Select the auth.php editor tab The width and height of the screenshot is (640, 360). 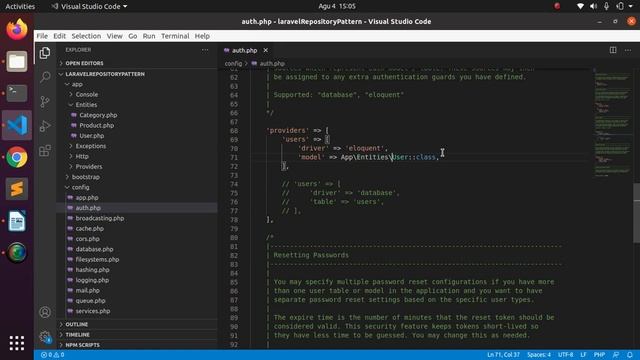(244, 50)
